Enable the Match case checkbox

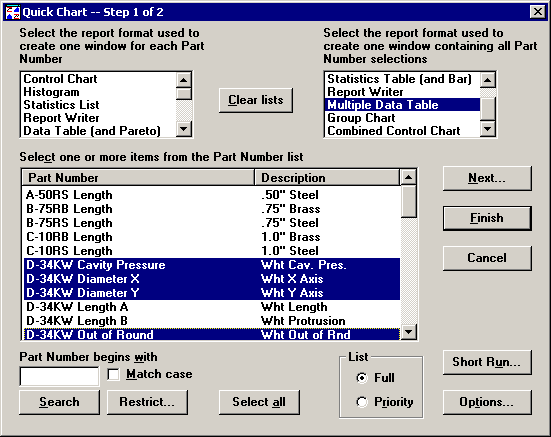[x=114, y=374]
